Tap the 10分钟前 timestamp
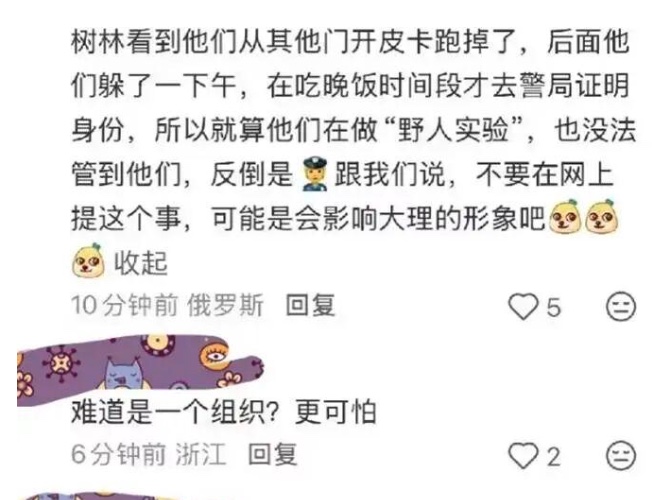This screenshot has width=655, height=500. click(124, 305)
